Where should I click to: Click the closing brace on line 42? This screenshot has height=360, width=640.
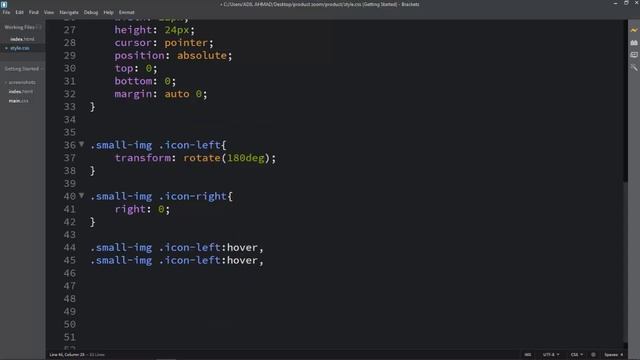pos(93,222)
